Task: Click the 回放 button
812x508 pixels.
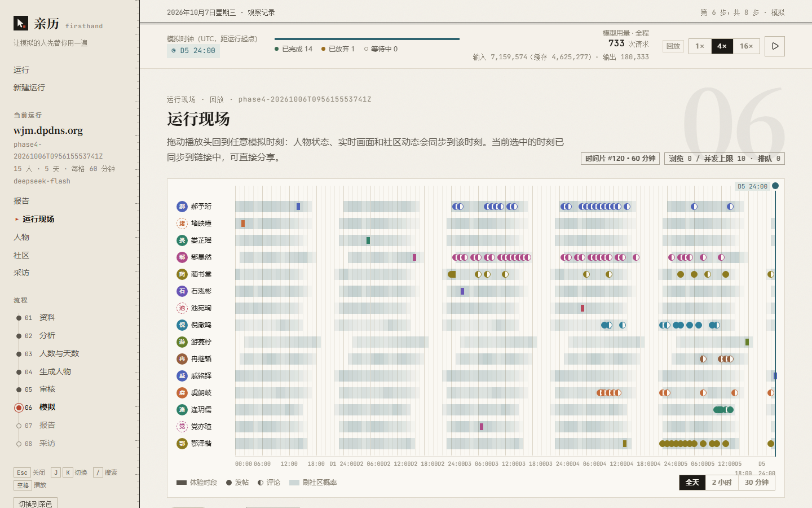Action: coord(673,46)
